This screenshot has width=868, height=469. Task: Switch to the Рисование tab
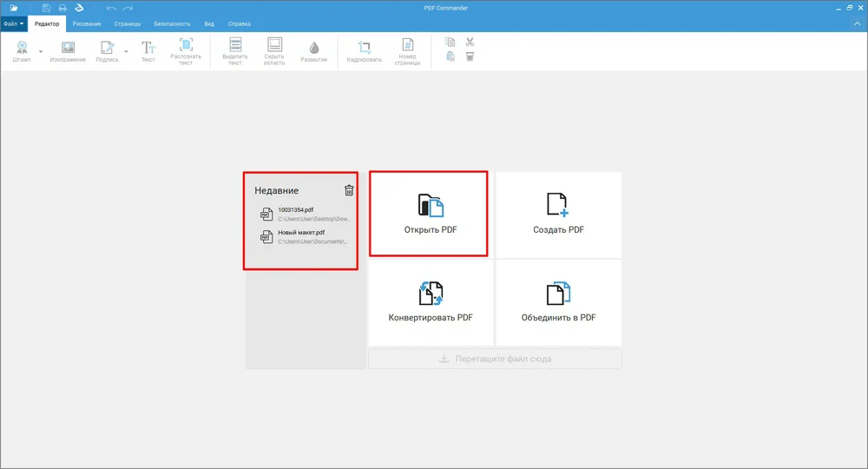tap(87, 23)
